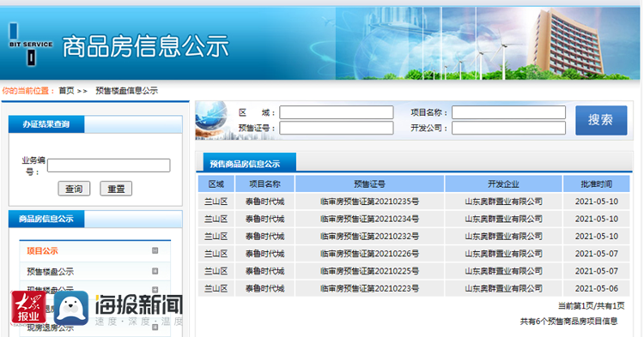Viewport: 644px width, 337px height.
Task: Click the 共有6个预售商品房项目信息 summary text
Action: click(568, 321)
